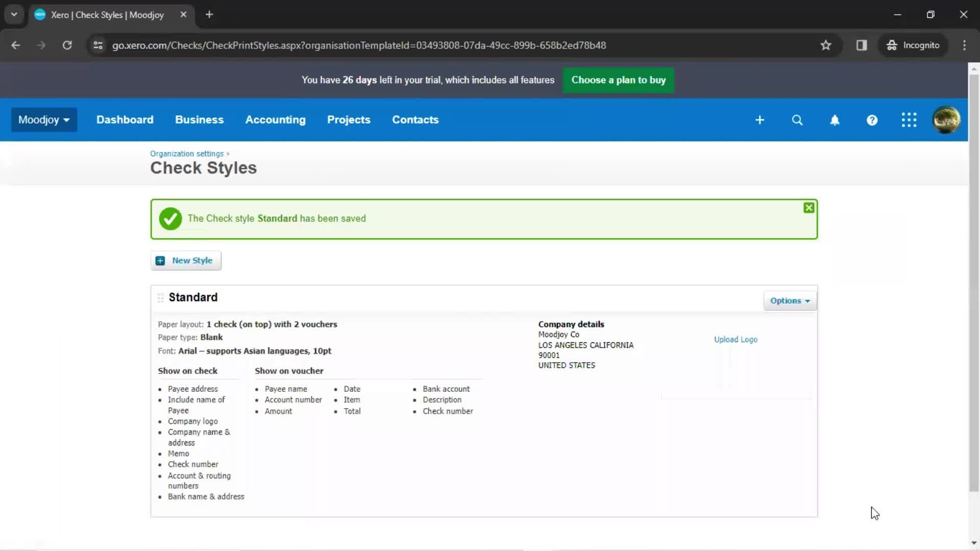
Task: Open the Options dropdown for Standard
Action: [790, 301]
